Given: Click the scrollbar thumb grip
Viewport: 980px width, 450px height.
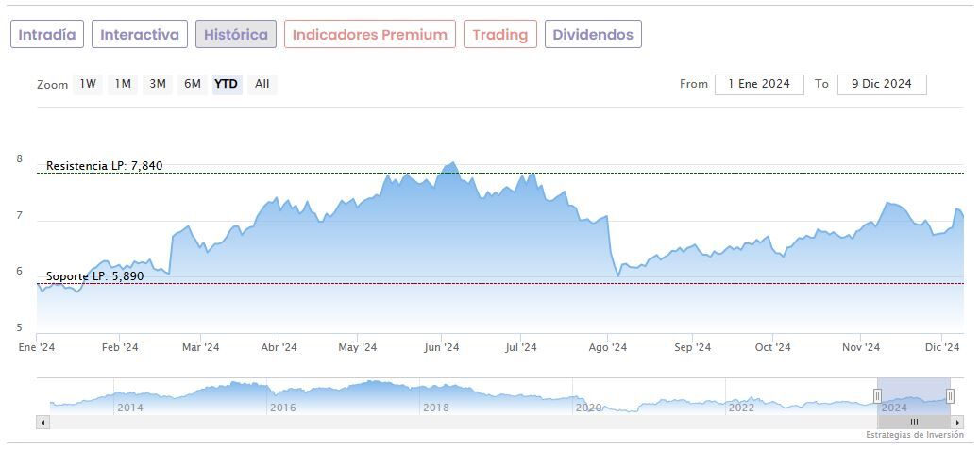Looking at the screenshot, I should (914, 422).
